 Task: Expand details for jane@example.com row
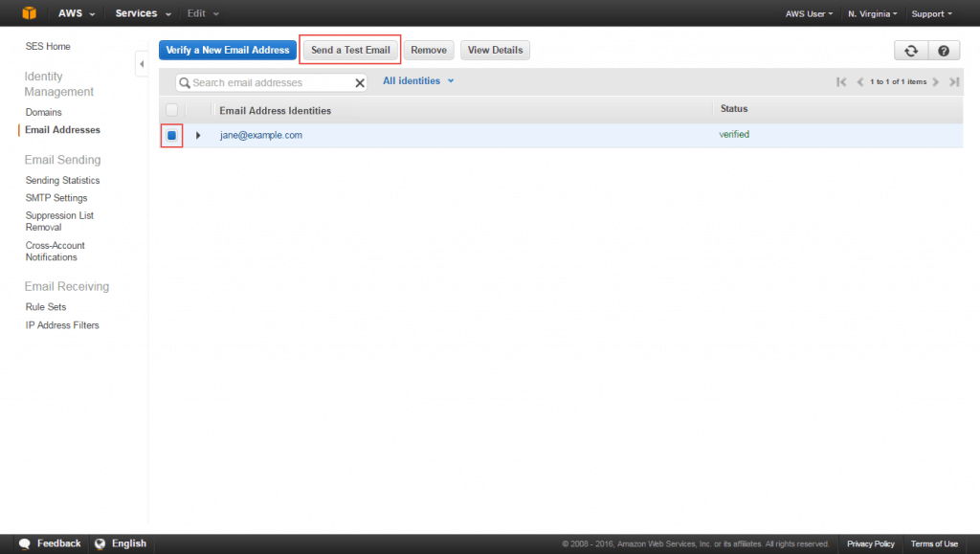tap(197, 134)
